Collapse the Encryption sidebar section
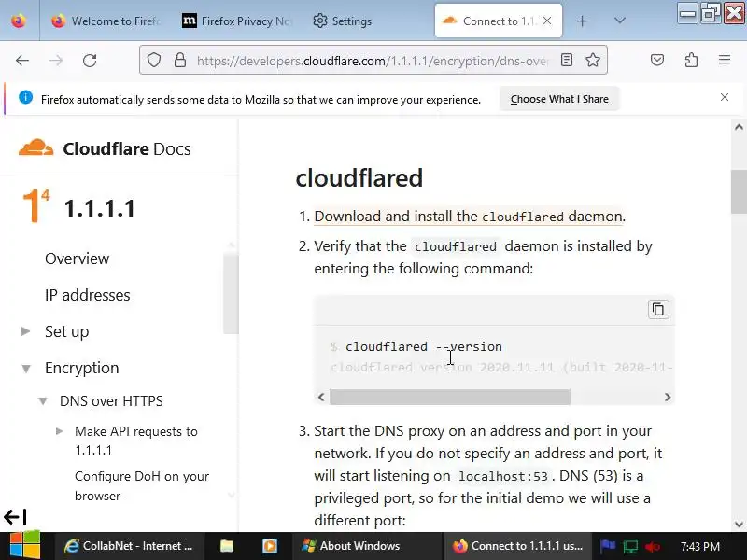The width and height of the screenshot is (747, 560). click(26, 368)
